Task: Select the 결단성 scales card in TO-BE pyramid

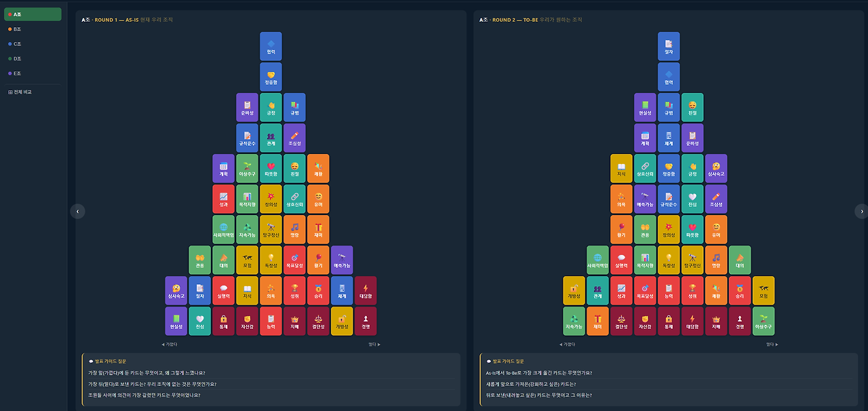Action: (x=621, y=321)
